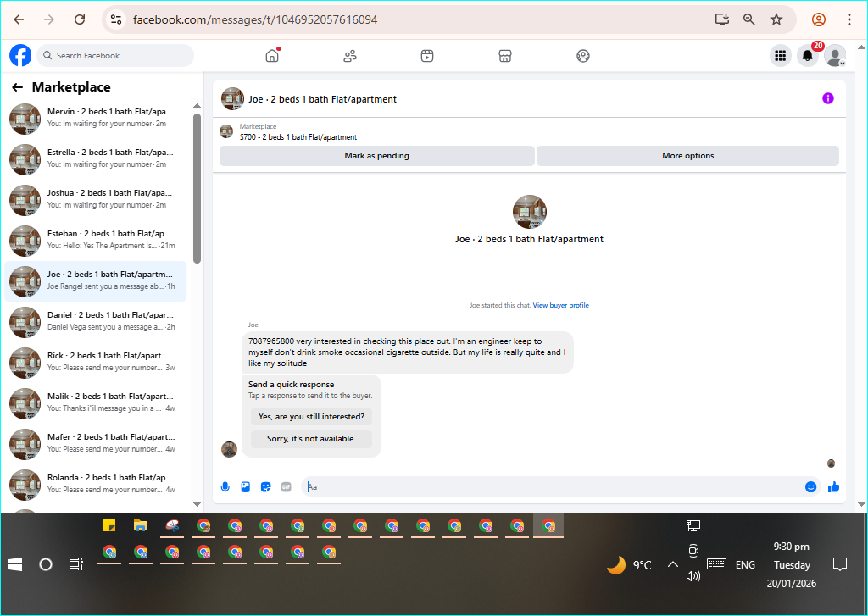The height and width of the screenshot is (616, 868).
Task: Click the chat list scrollbar thumb
Action: point(197,188)
